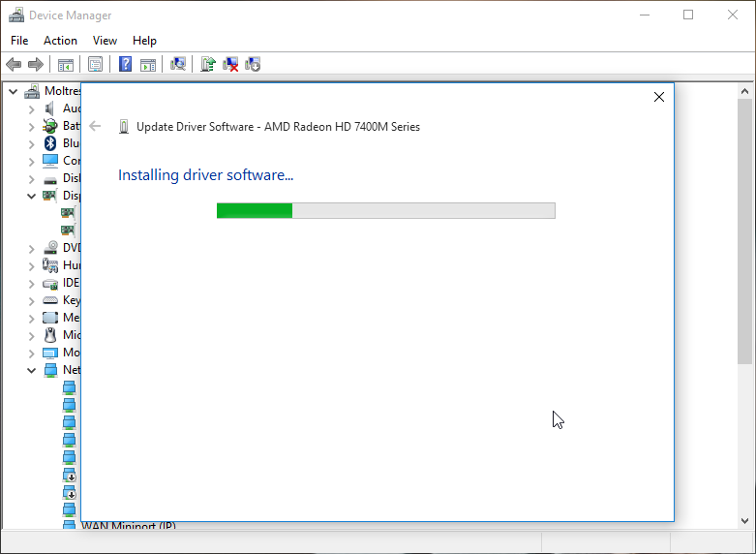Select the Display adapters category icon
The image size is (756, 554).
49,196
